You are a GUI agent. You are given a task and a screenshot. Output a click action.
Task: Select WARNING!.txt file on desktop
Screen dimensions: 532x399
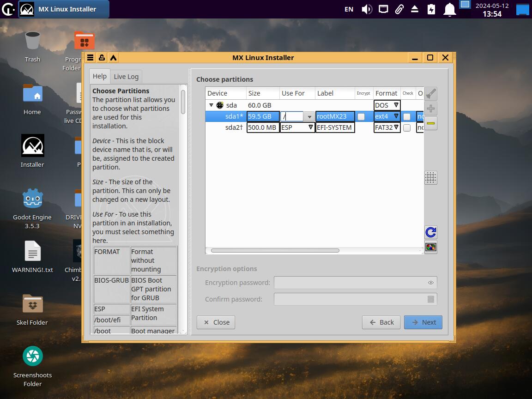click(33, 256)
